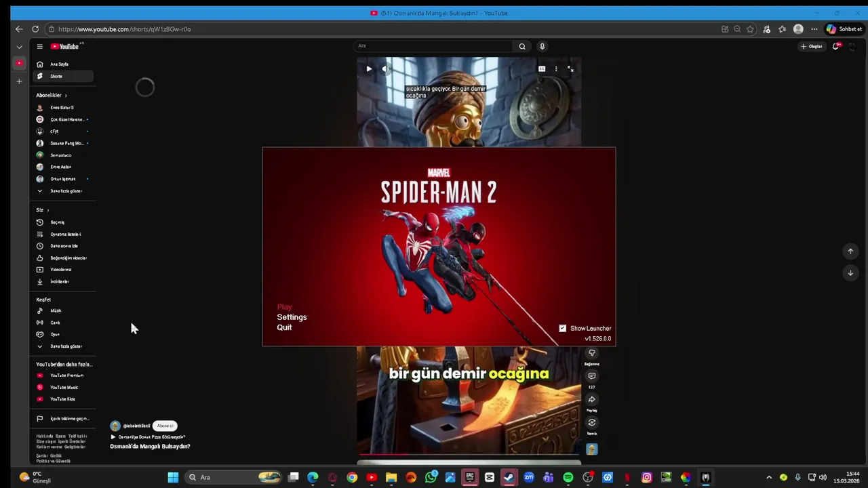Image resolution: width=868 pixels, height=488 pixels.
Task: Click the Abone ol subscribe button
Action: tap(165, 426)
